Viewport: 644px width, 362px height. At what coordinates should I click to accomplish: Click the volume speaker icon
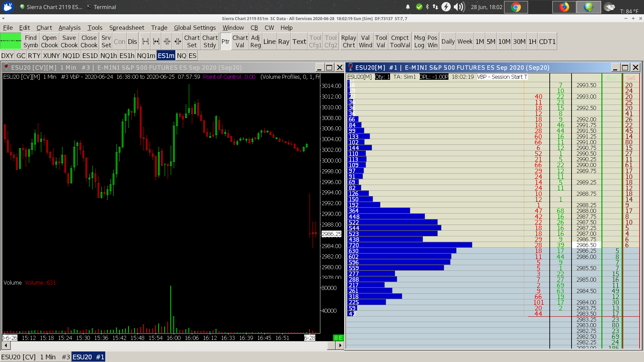point(459,7)
